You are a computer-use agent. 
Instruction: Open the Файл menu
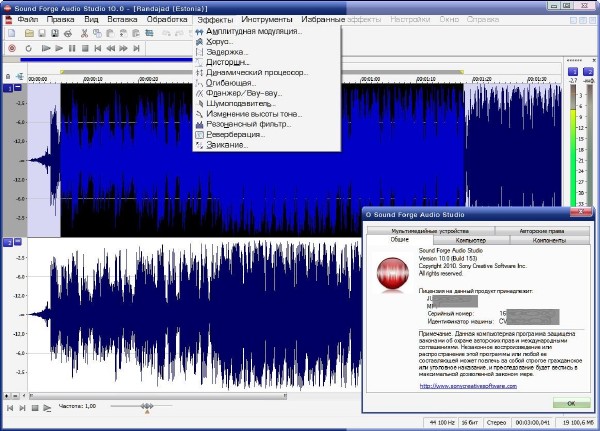pyautogui.click(x=28, y=19)
